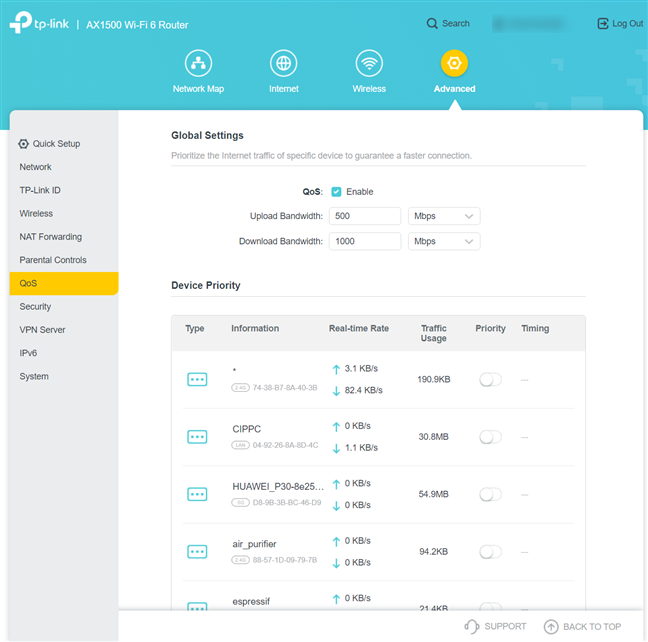Click traffic usage value 30.8MB

point(434,437)
